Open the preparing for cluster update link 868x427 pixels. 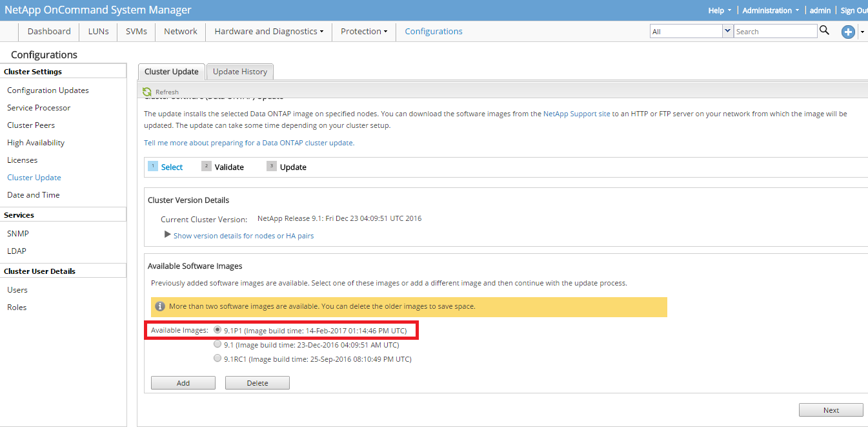point(249,143)
